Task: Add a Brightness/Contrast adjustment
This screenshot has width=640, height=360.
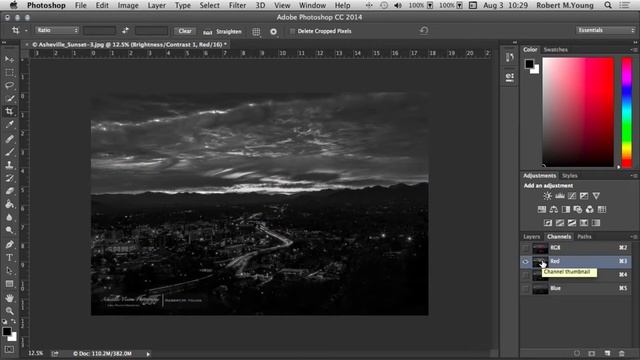Action: [x=547, y=196]
